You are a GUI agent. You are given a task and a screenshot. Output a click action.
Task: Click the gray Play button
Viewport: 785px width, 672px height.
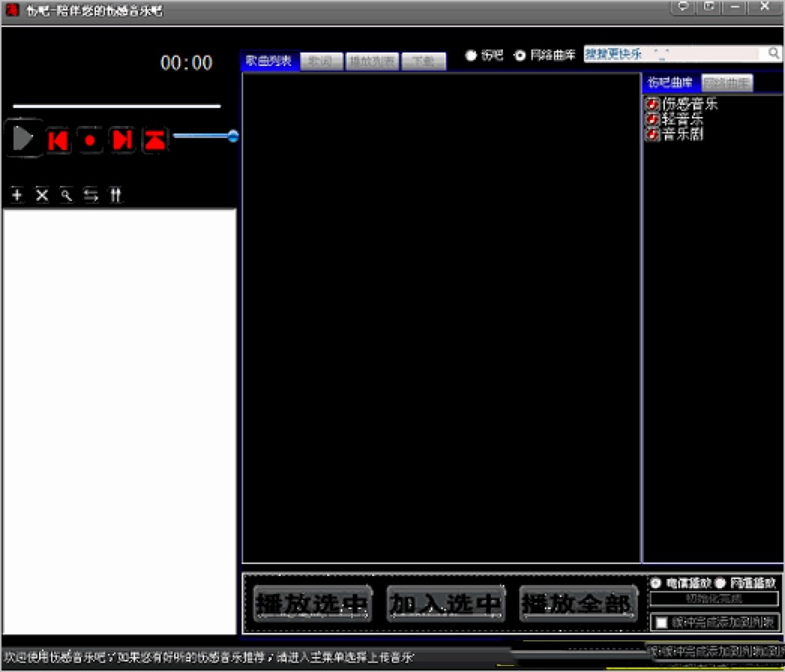(x=23, y=138)
